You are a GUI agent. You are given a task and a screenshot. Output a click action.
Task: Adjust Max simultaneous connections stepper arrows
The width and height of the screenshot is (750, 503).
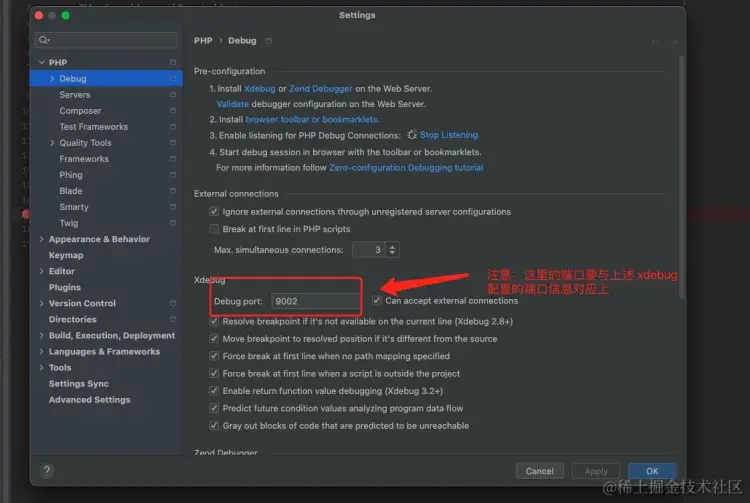tap(392, 250)
